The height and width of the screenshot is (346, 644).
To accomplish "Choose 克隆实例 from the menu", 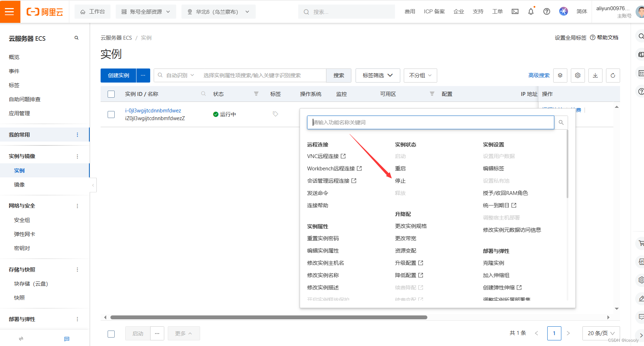I will (x=493, y=263).
